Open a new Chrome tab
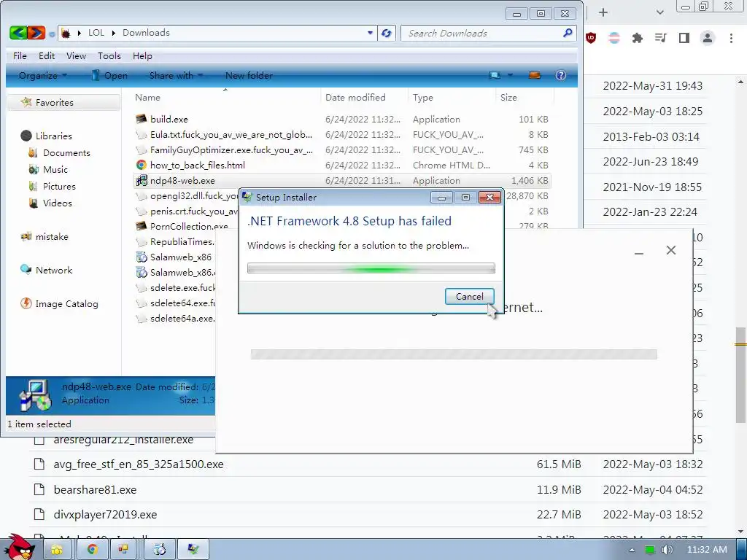 (x=603, y=12)
